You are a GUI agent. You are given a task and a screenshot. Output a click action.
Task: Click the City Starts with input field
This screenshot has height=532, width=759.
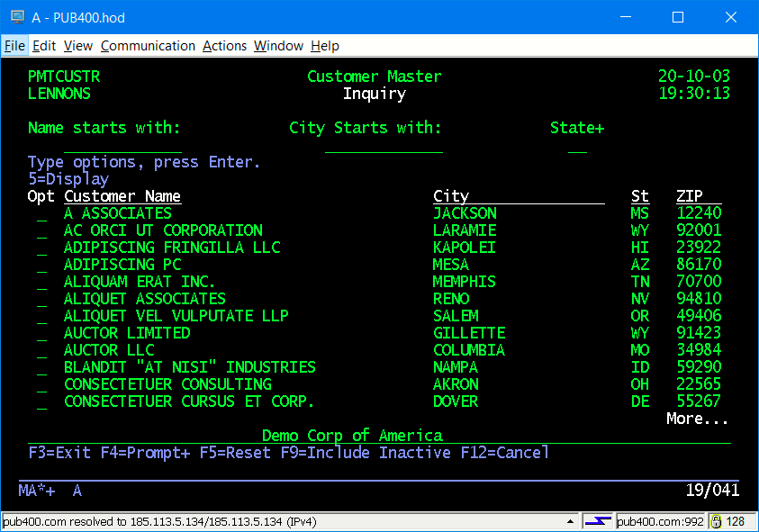coord(383,146)
